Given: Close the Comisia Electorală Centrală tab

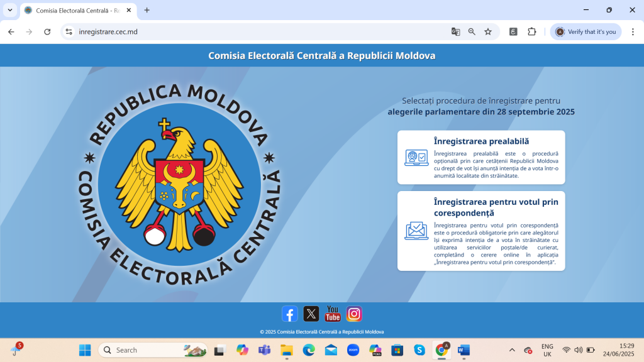Looking at the screenshot, I should [x=128, y=10].
